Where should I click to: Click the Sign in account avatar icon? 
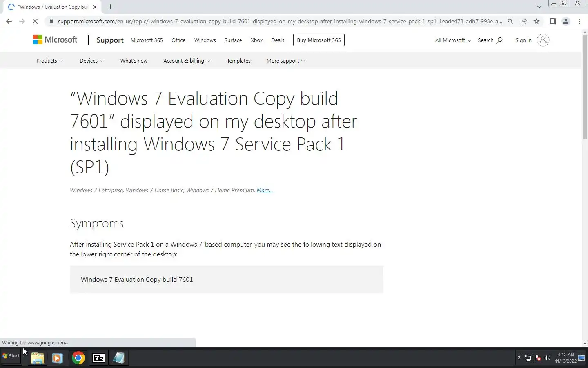543,40
